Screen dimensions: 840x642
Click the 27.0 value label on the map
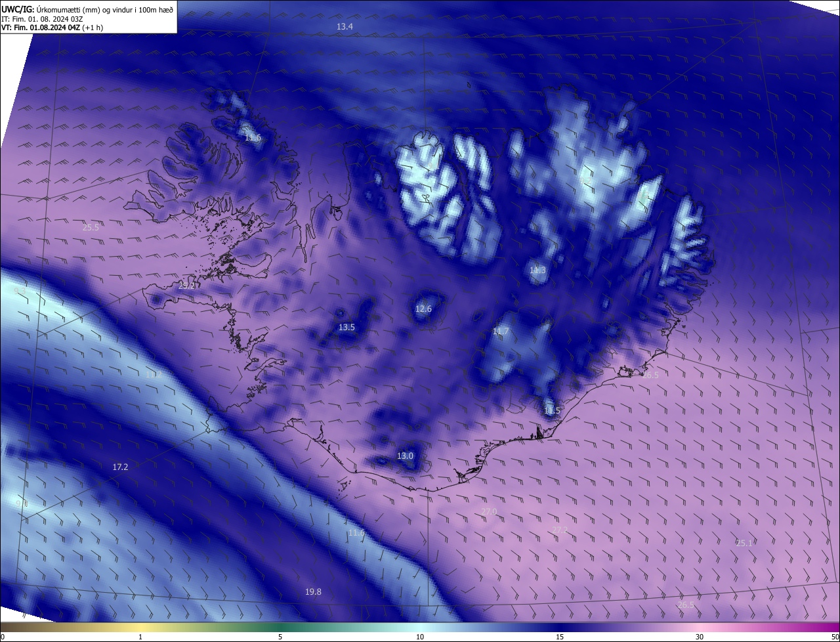(489, 512)
